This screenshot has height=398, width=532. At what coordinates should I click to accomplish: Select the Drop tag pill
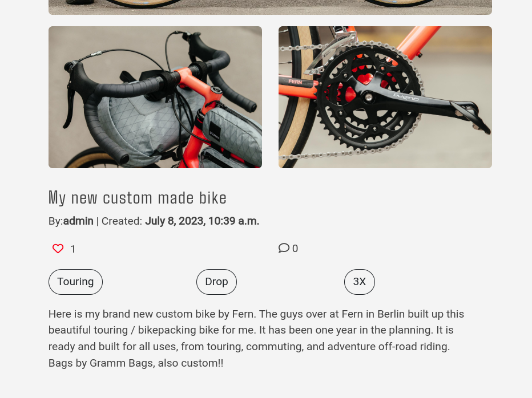coord(216,282)
